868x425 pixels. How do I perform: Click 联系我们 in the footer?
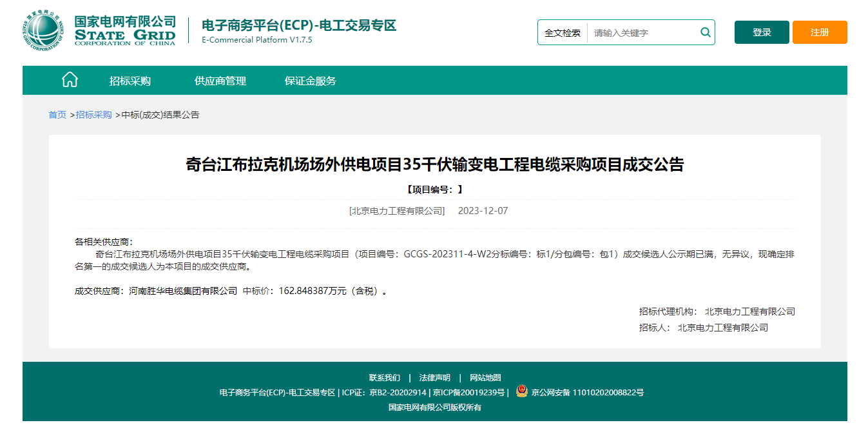point(383,377)
